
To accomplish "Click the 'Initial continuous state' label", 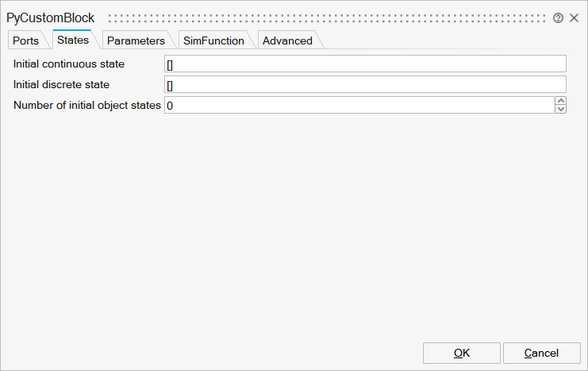I will pos(69,64).
